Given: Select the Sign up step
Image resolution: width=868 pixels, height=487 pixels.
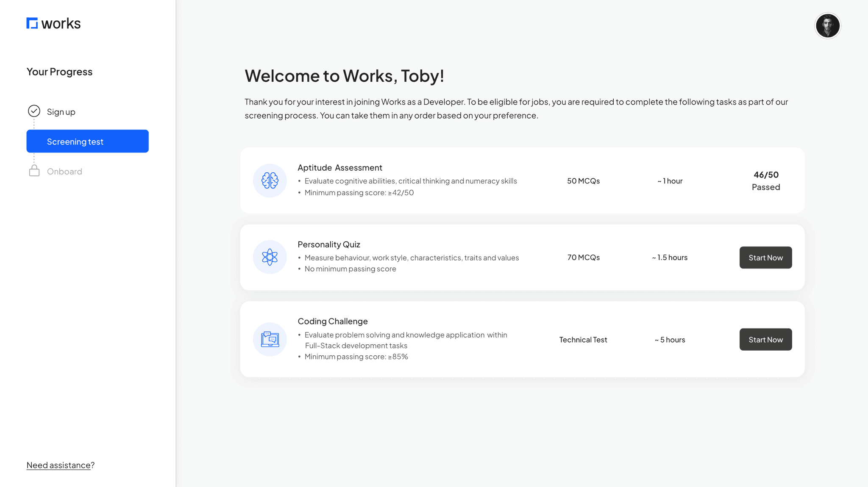Looking at the screenshot, I should pos(61,112).
